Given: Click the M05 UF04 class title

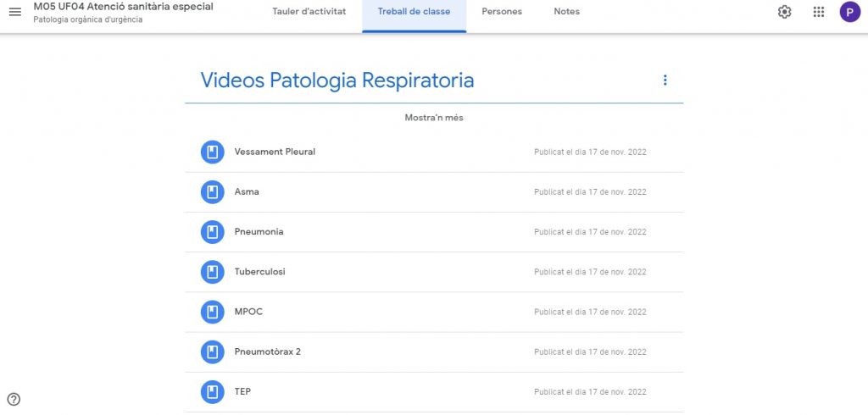Looking at the screenshot, I should [123, 7].
